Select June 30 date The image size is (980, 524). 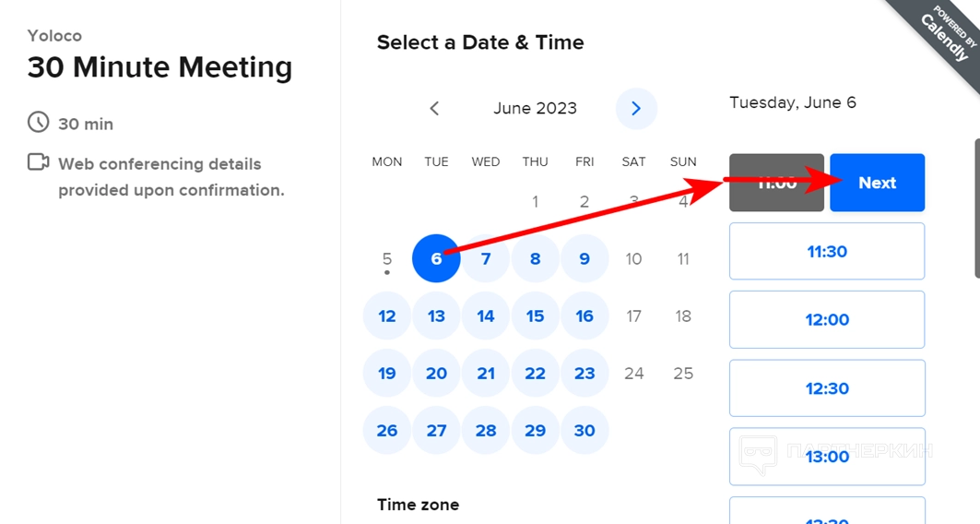(x=584, y=431)
